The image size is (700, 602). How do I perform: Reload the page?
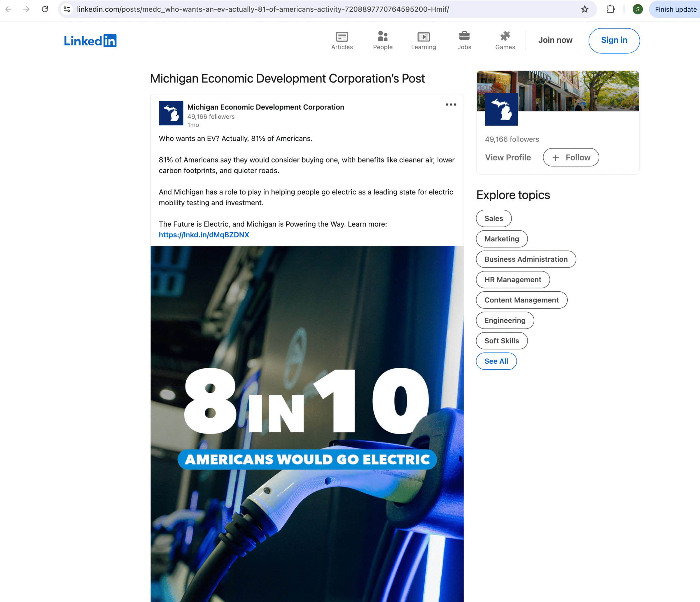(x=45, y=9)
